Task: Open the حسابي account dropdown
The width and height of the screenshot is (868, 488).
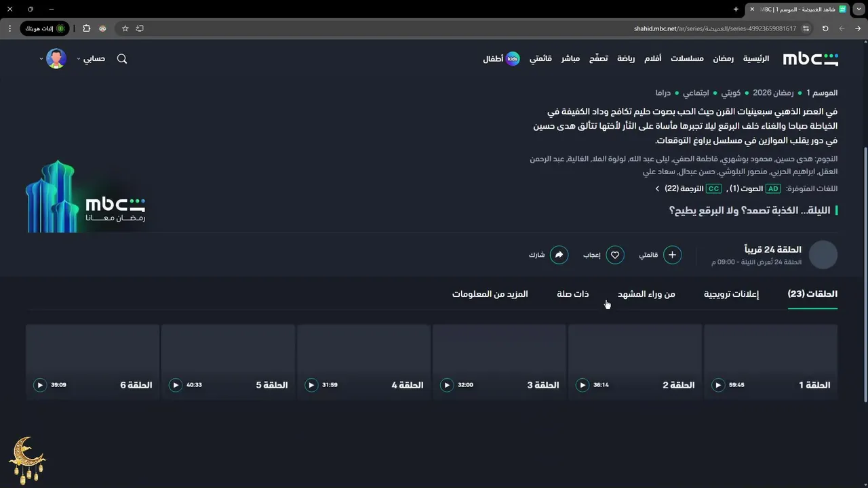Action: (x=92, y=59)
